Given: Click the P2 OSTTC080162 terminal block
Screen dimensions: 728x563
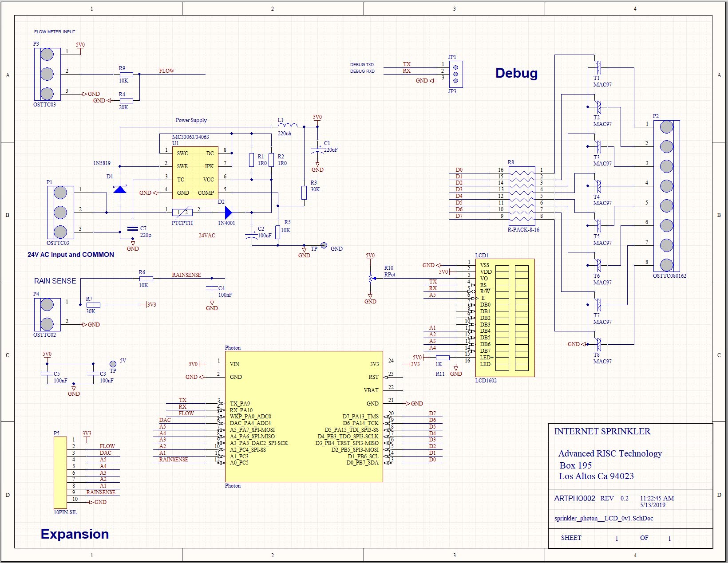Looking at the screenshot, I should point(666,196).
